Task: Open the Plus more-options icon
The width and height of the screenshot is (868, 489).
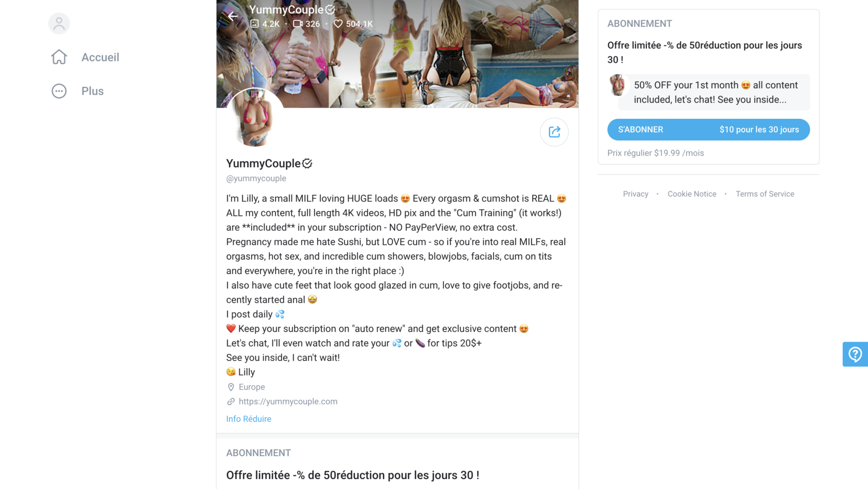Action: 59,91
